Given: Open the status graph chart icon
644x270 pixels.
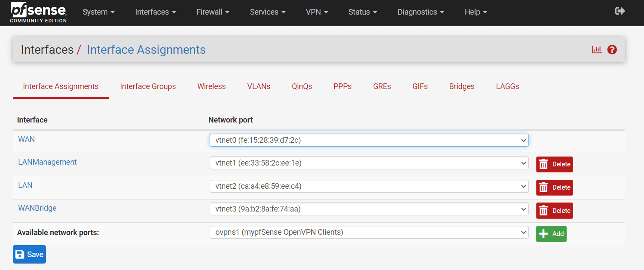Looking at the screenshot, I should (x=597, y=49).
